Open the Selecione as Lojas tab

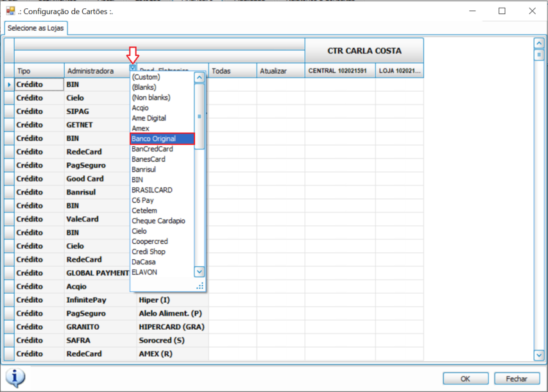(x=36, y=28)
